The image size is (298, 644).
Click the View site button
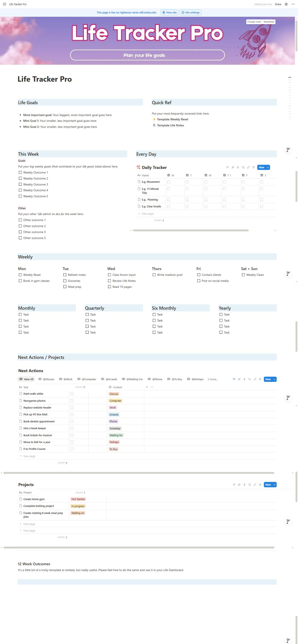coord(169,12)
